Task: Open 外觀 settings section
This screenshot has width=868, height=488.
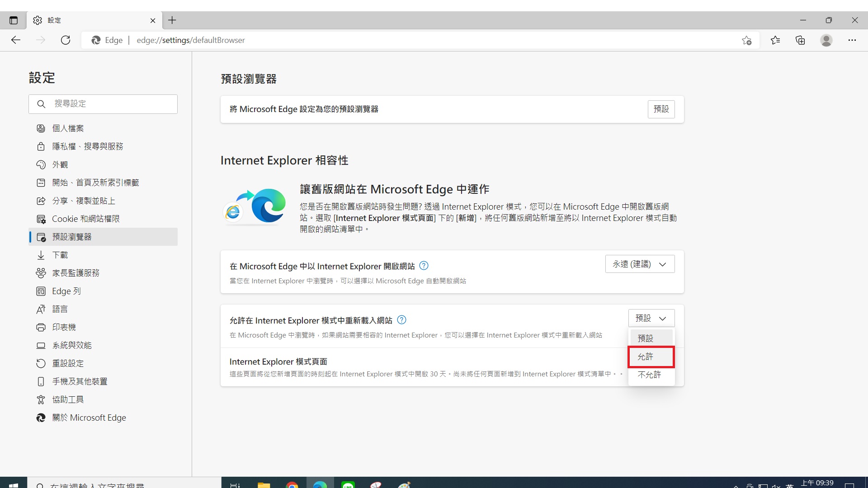Action: tap(104, 164)
